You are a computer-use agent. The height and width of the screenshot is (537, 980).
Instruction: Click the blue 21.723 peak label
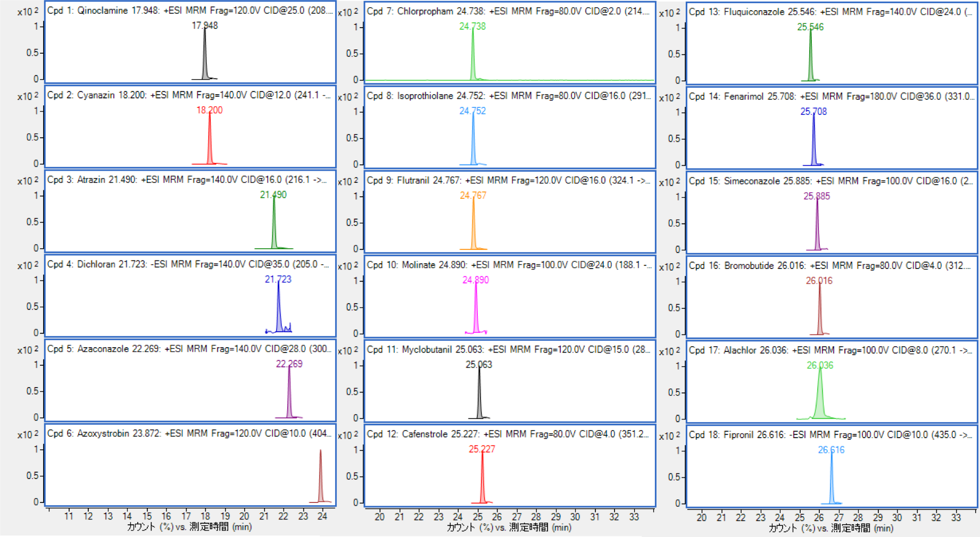click(x=278, y=279)
